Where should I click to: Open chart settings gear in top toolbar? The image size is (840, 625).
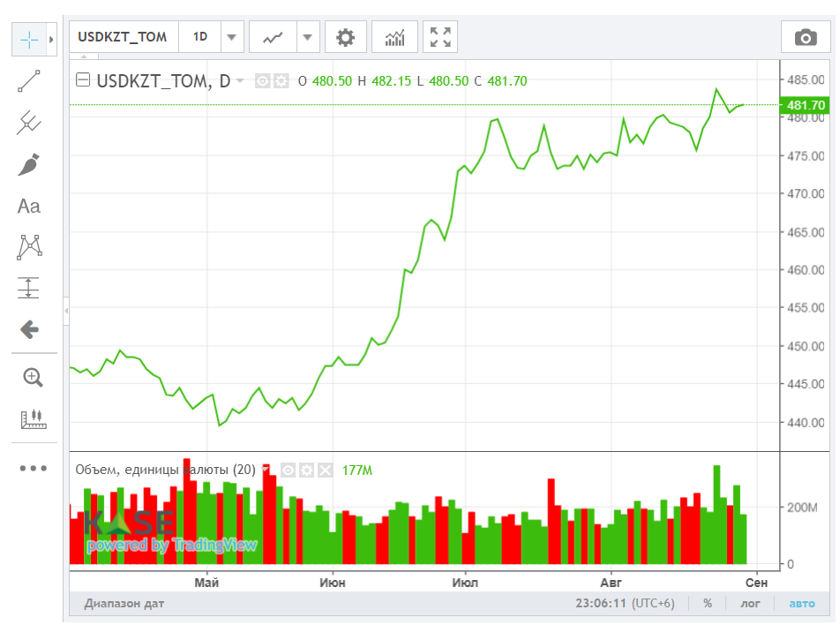tap(346, 37)
